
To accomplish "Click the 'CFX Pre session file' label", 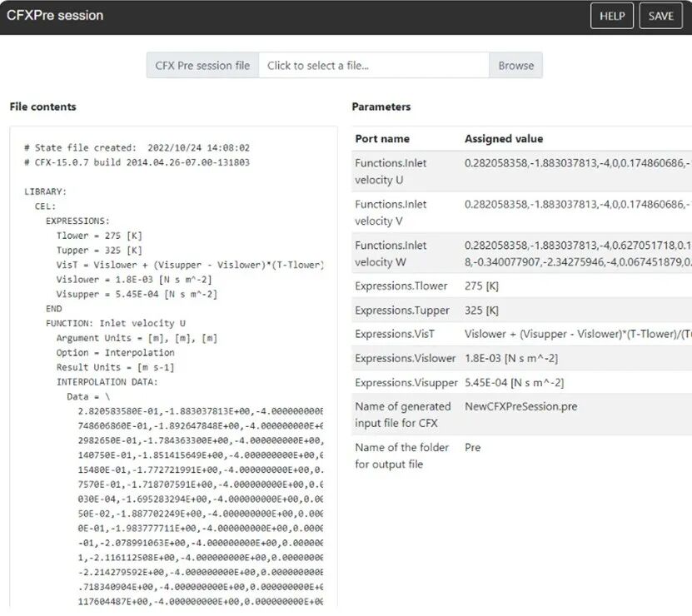I will pos(202,65).
